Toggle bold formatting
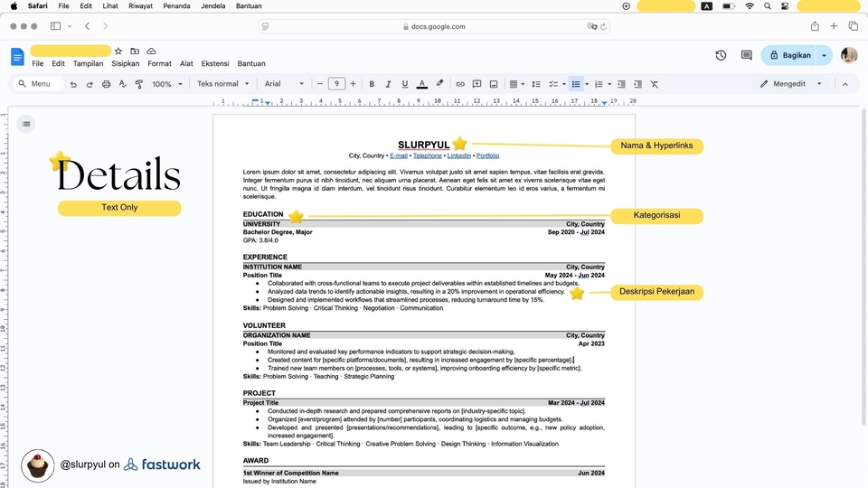 [x=372, y=84]
